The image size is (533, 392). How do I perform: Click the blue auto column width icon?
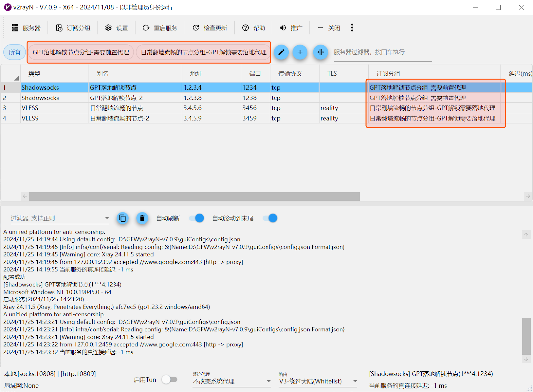point(320,52)
